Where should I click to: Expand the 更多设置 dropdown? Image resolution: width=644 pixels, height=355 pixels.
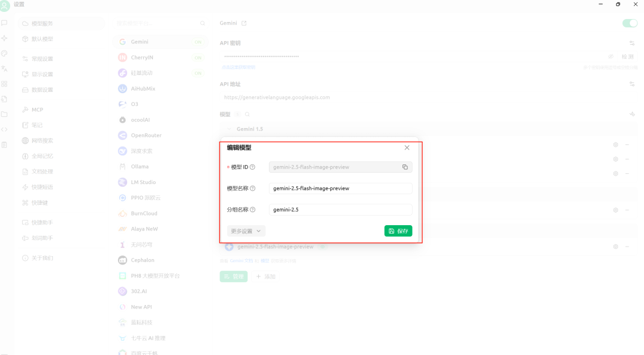(246, 231)
